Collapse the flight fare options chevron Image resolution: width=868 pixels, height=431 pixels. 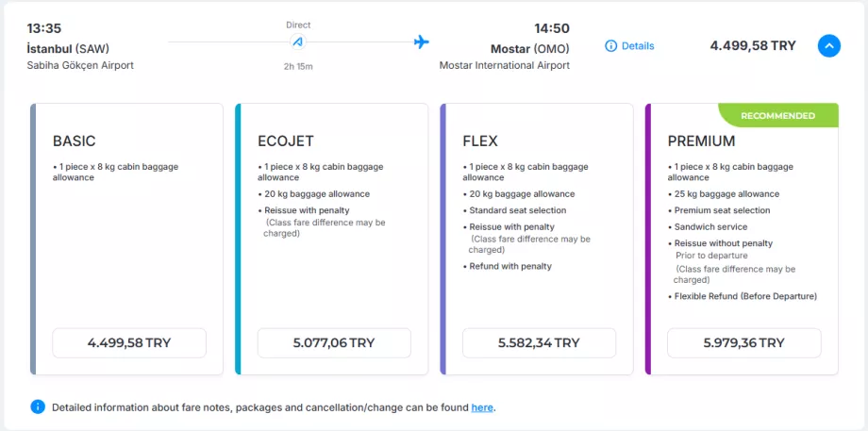[828, 45]
